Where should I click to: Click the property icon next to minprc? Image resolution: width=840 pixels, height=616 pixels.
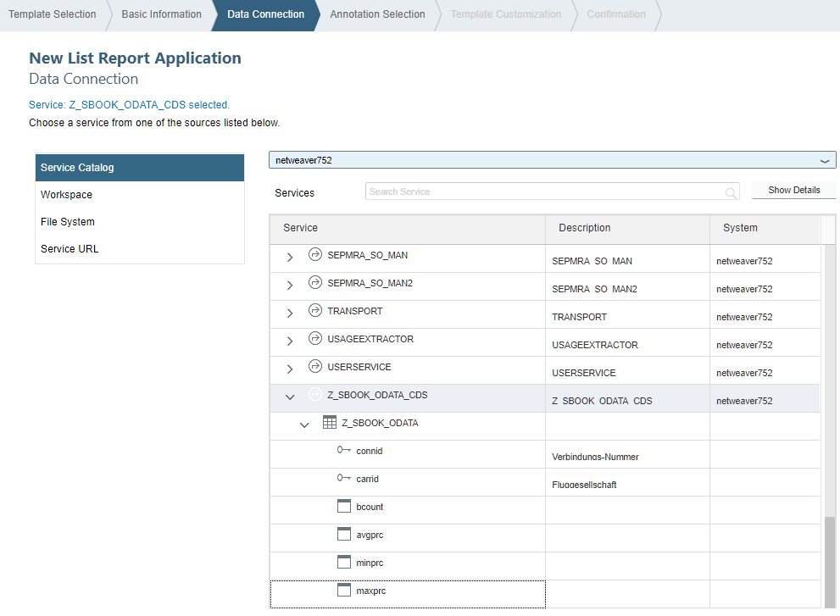point(344,563)
